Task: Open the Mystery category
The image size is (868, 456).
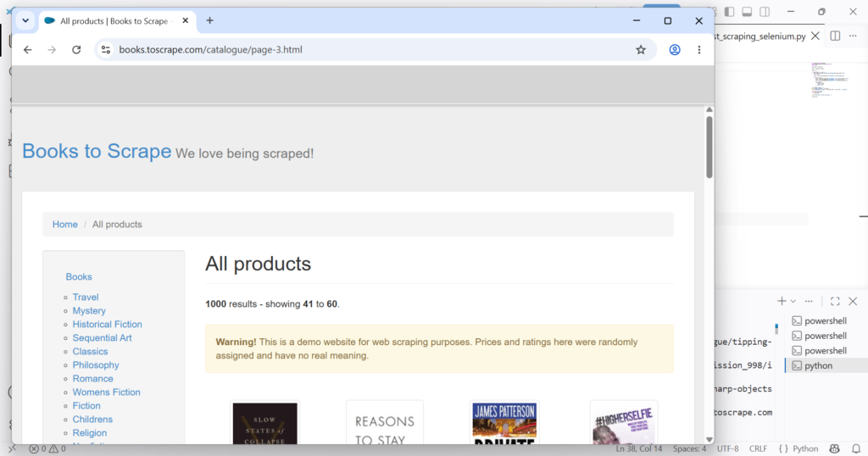Action: 89,311
